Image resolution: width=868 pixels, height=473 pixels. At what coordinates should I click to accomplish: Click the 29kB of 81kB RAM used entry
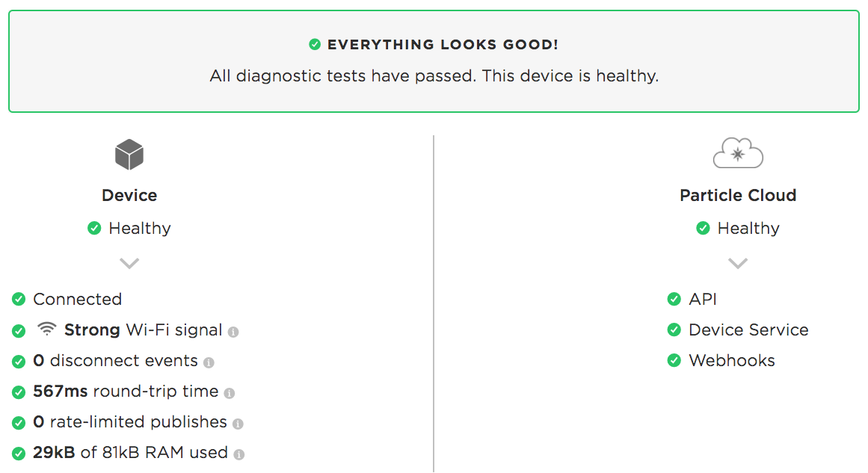click(x=128, y=453)
